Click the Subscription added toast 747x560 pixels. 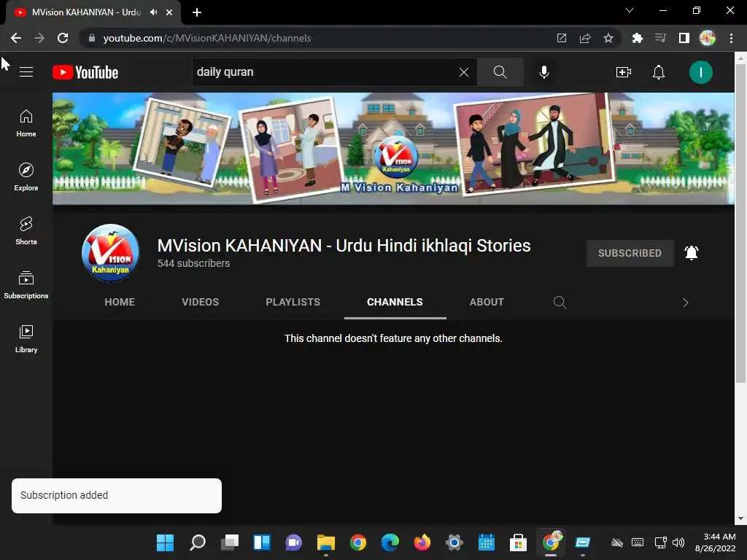point(117,496)
